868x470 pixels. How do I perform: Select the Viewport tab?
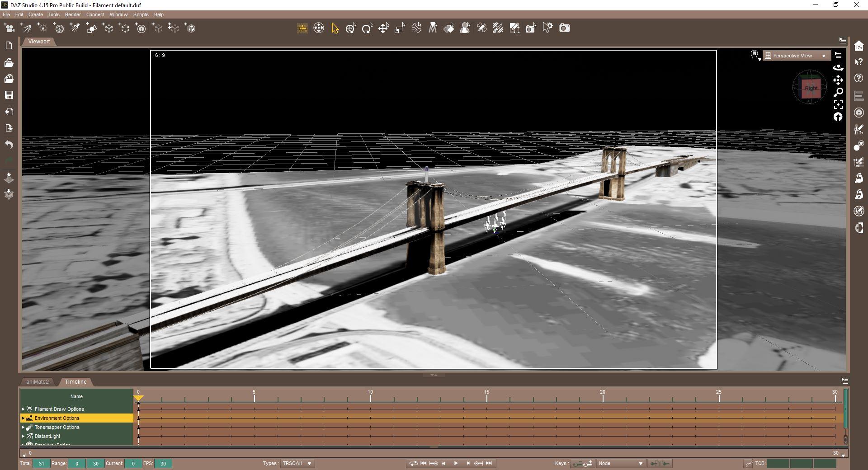(39, 42)
